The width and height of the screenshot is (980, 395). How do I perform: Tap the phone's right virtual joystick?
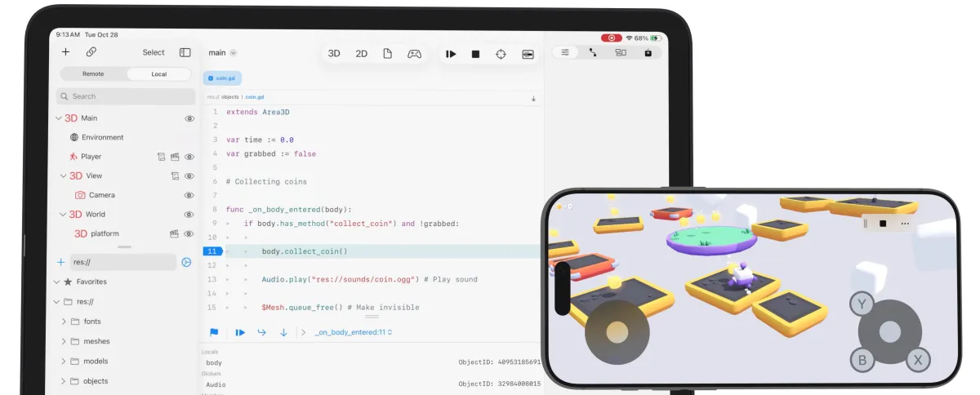[890, 331]
